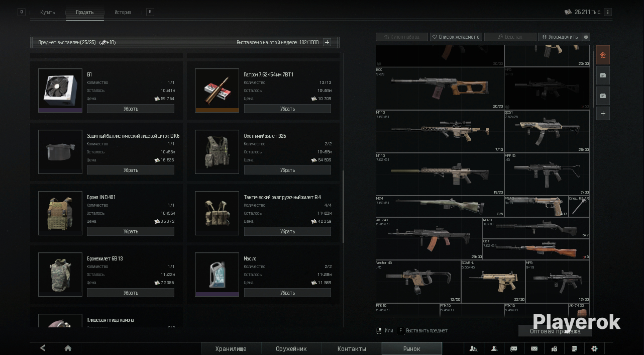Click the Верстак workbench button
Image resolution: width=644 pixels, height=355 pixels.
510,37
